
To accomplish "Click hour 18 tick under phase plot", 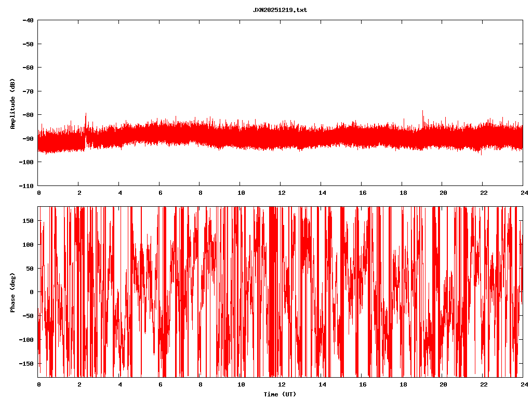I will 402,384.
